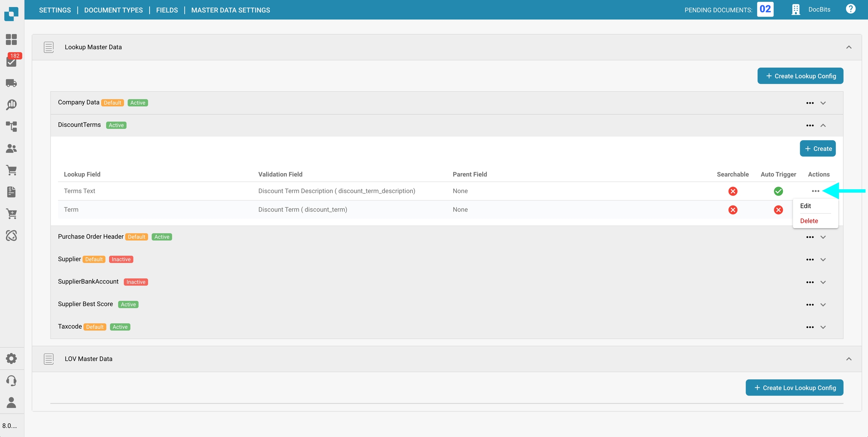Open the dashboard grid icon in sidebar
This screenshot has height=437, width=868.
coord(11,40)
